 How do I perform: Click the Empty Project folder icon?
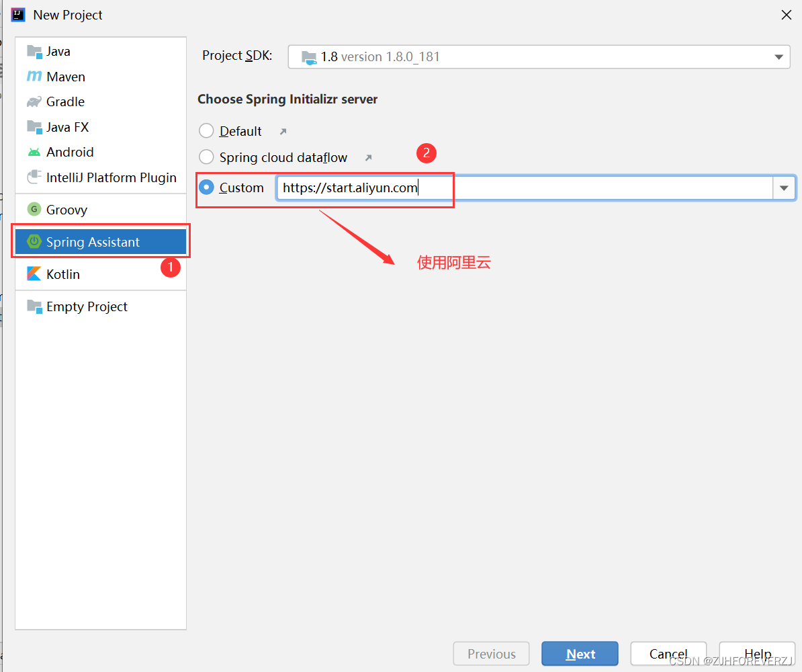click(x=34, y=306)
